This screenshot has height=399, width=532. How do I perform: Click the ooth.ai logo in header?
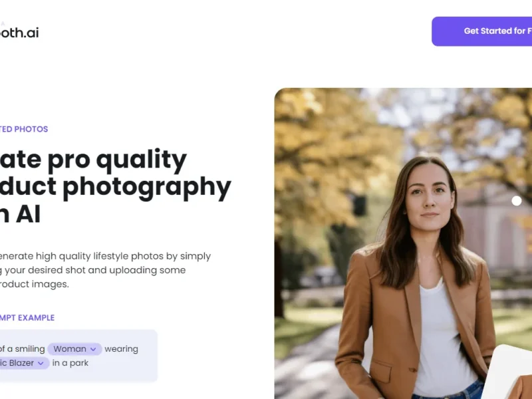(19, 32)
